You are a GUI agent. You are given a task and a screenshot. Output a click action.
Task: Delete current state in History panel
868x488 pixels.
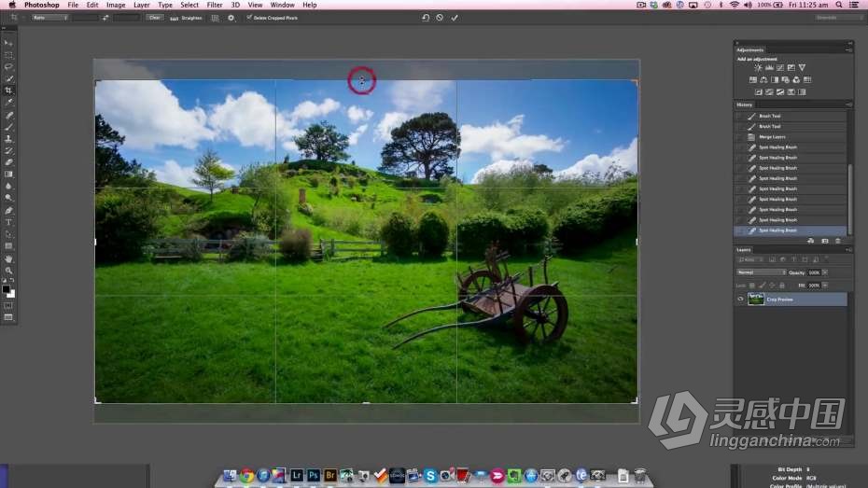838,241
